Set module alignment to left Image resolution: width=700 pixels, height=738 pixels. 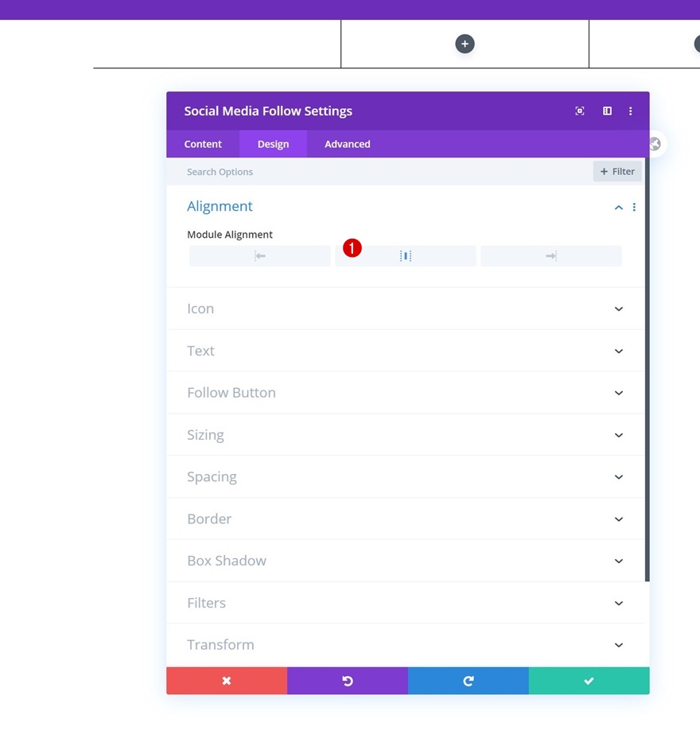260,256
